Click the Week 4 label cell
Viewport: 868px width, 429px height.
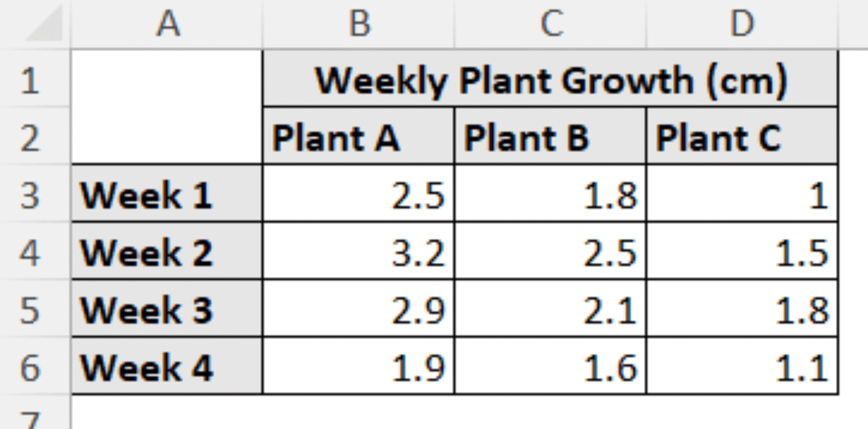167,367
